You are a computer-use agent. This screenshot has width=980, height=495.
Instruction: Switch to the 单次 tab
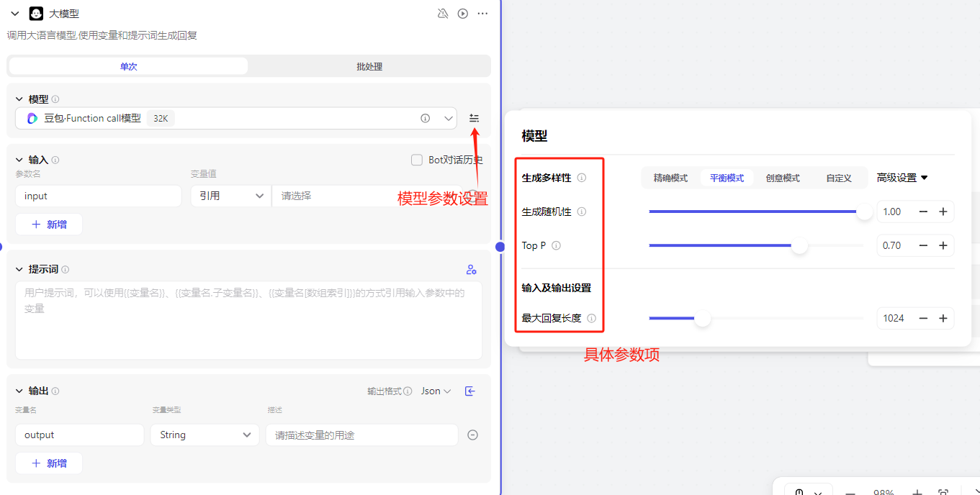coord(128,66)
